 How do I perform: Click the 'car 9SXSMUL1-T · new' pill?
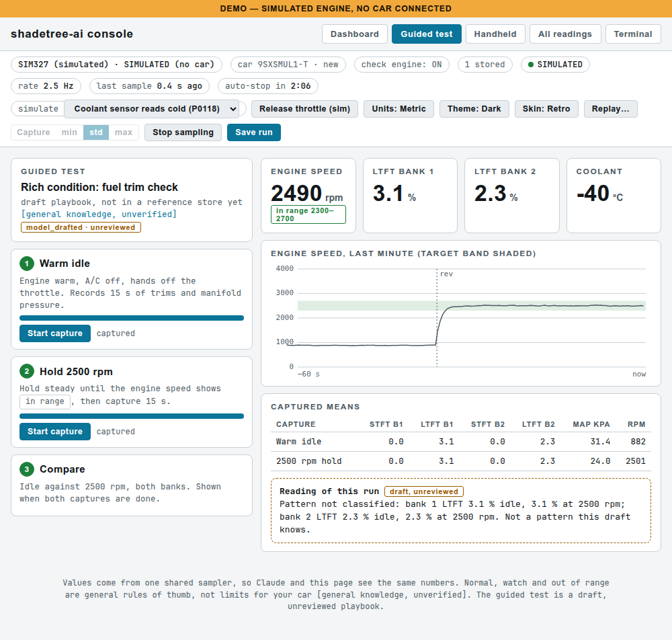coord(288,65)
